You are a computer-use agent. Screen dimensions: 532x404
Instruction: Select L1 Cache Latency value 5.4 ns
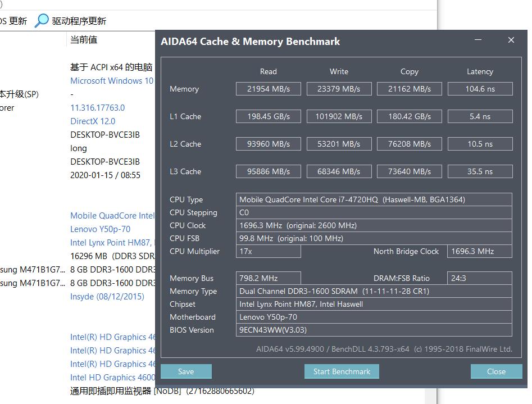(x=480, y=116)
